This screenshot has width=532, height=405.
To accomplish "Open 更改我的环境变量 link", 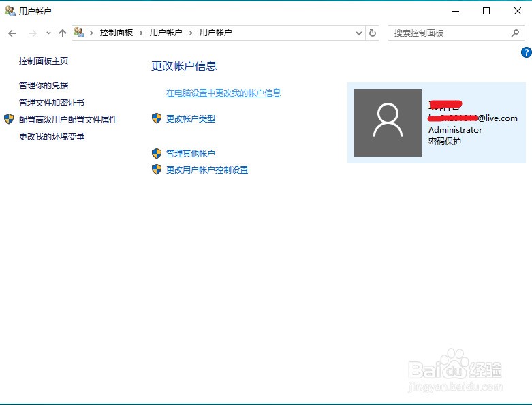I will coord(52,137).
